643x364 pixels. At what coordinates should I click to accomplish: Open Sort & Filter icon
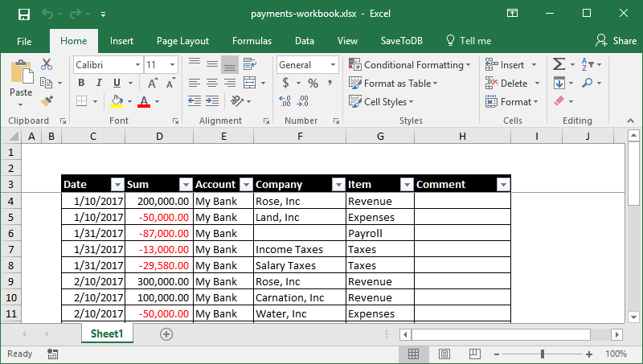pyautogui.click(x=588, y=64)
